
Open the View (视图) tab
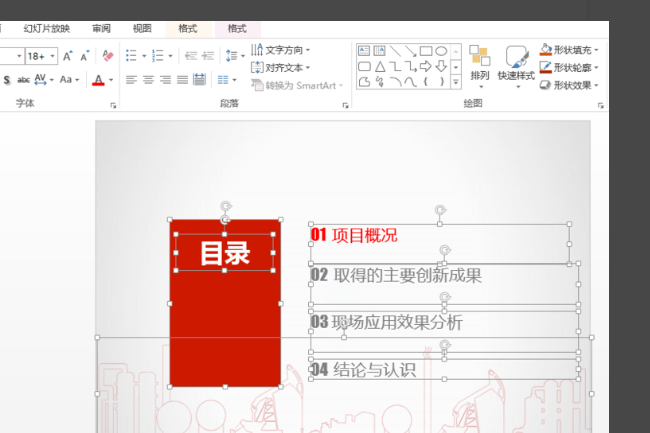142,29
